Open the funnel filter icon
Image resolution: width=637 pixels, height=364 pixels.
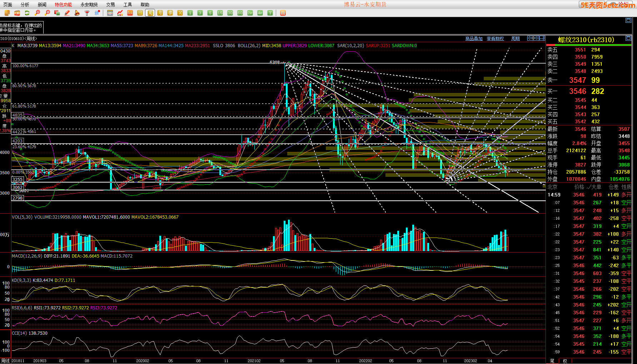87,13
